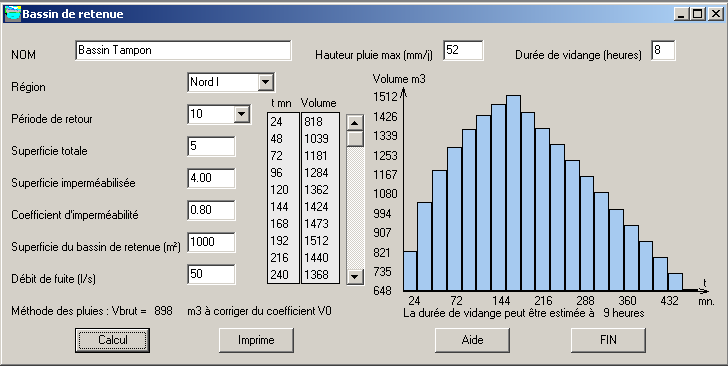Close the Bassin de retenue window

click(x=715, y=14)
